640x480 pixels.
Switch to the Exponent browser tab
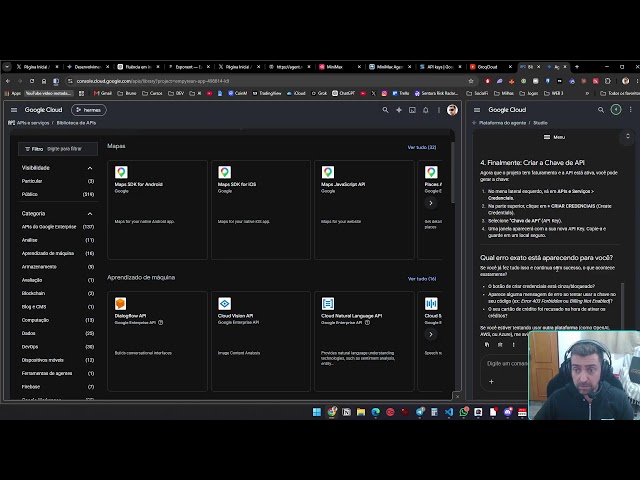189,67
